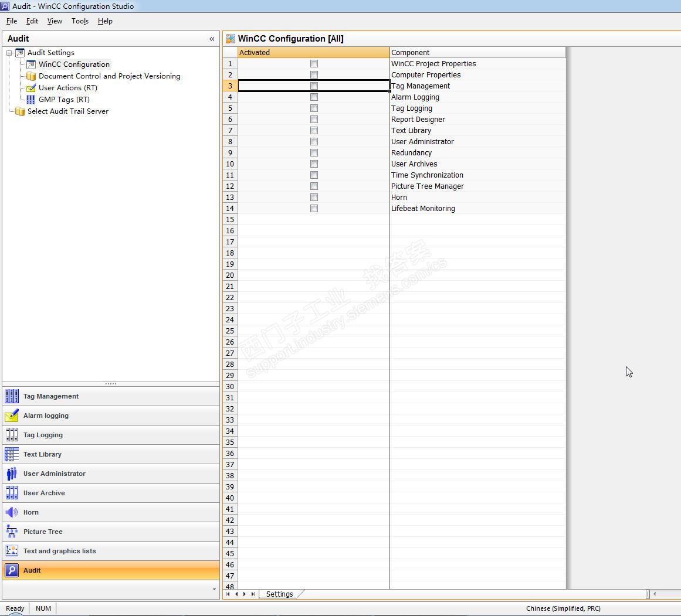Open the Tag Management editor button
The height and width of the screenshot is (616, 681).
coord(111,396)
